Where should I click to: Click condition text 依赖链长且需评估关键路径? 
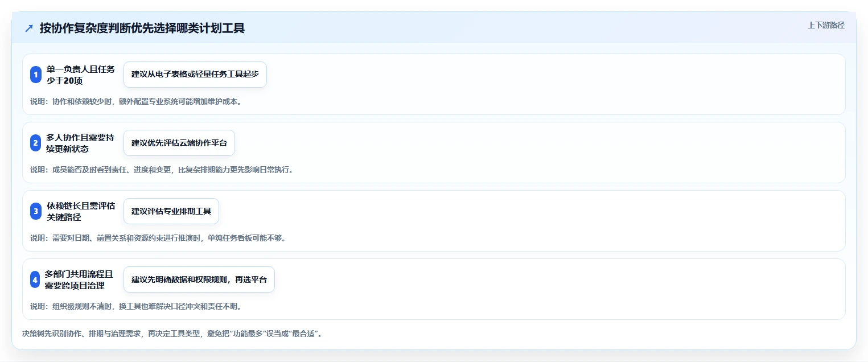tap(80, 211)
